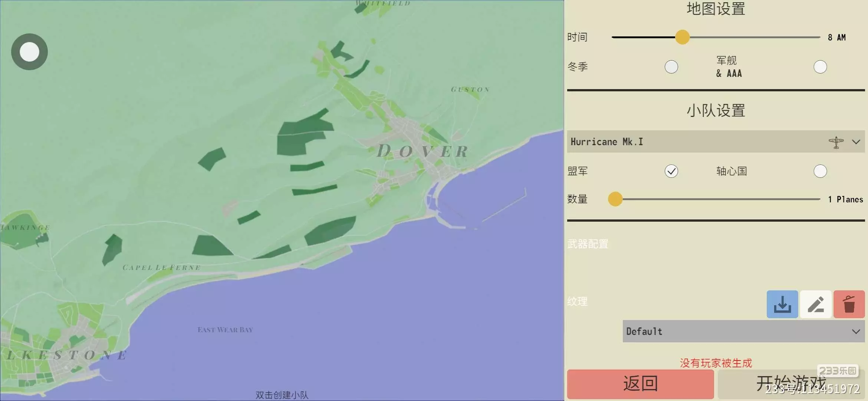Select the 轴心国 Axis side
Viewport: 868px width, 401px height.
click(820, 171)
